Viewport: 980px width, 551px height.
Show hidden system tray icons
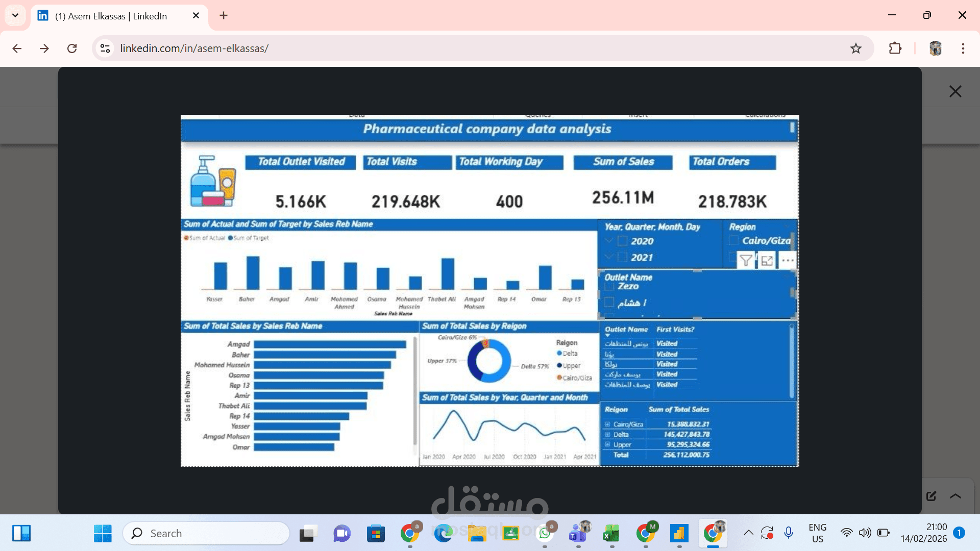click(x=748, y=533)
